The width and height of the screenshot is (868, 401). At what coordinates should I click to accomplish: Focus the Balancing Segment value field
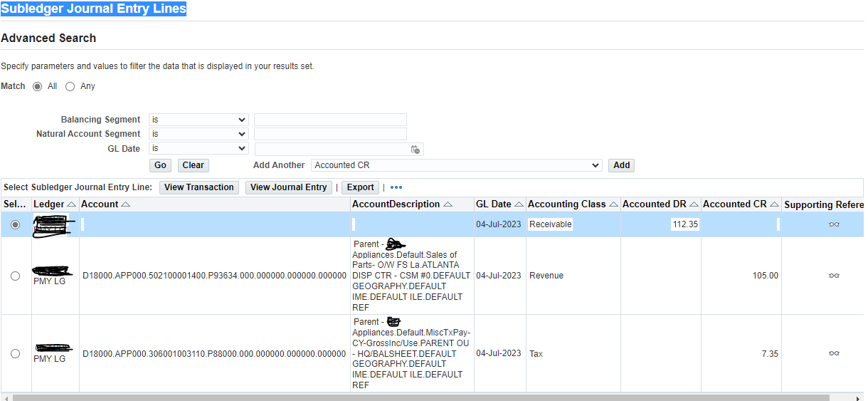click(x=330, y=120)
